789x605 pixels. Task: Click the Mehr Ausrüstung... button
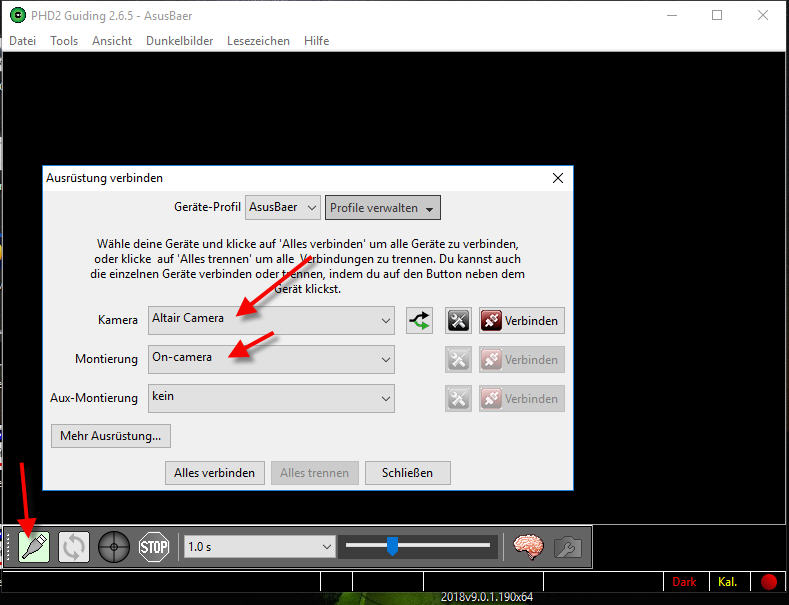point(110,436)
